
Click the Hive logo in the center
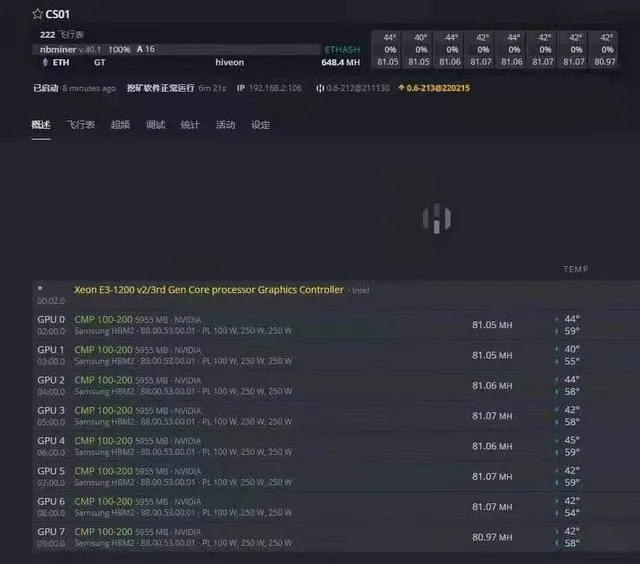coord(437,217)
